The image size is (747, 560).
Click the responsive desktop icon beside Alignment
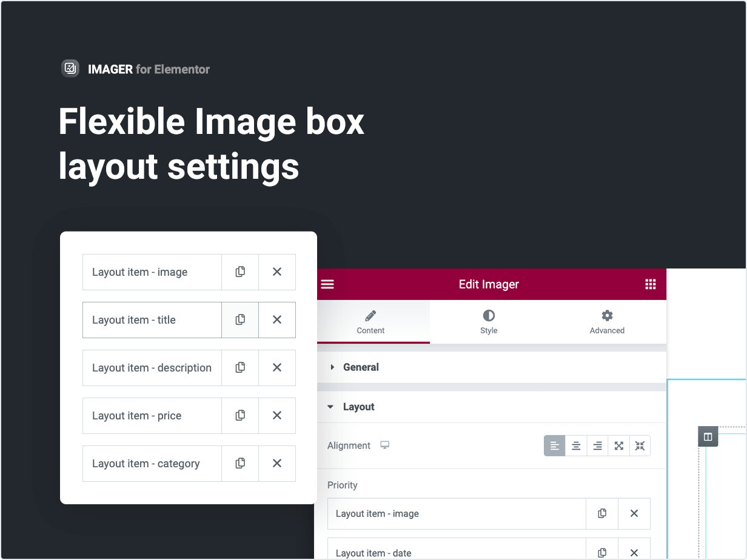tap(384, 445)
